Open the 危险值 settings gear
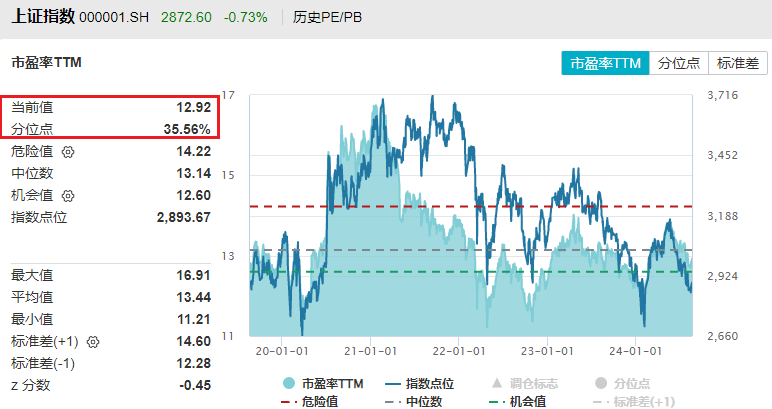772x409 pixels. [x=69, y=152]
